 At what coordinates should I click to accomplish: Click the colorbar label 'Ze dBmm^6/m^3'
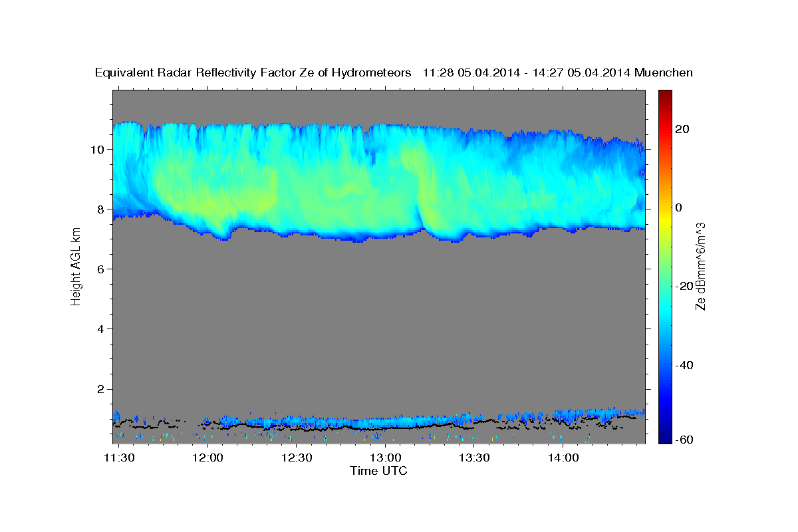700,266
